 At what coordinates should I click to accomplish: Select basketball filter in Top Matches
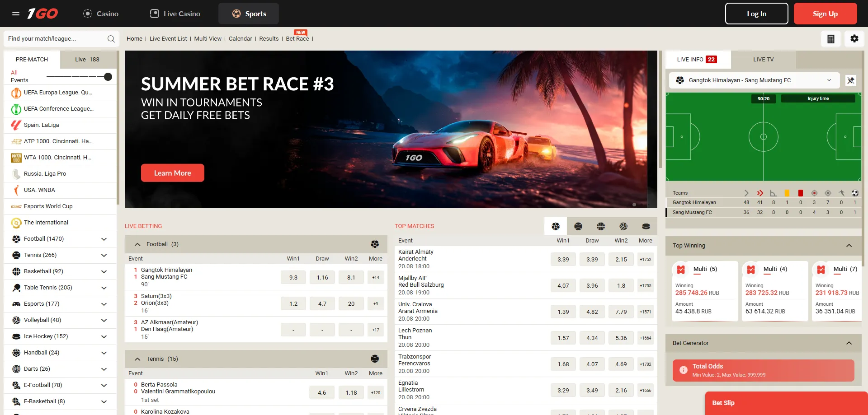click(x=601, y=226)
